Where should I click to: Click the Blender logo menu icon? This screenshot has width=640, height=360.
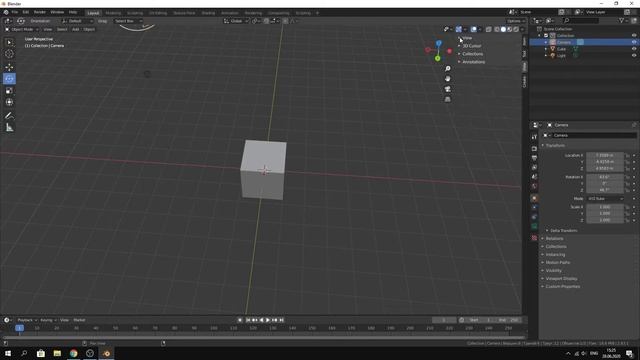(6, 12)
